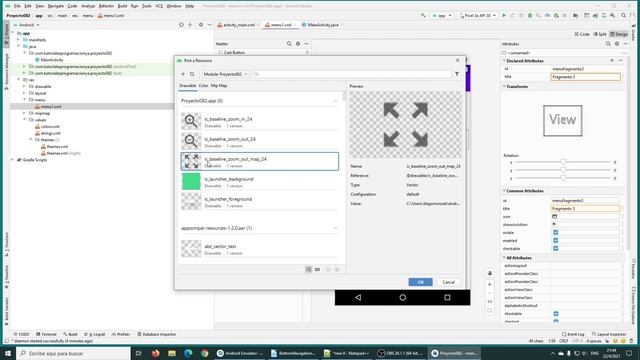
Task: Open Search Everywhere magnifier in top toolbar
Action: [623, 16]
